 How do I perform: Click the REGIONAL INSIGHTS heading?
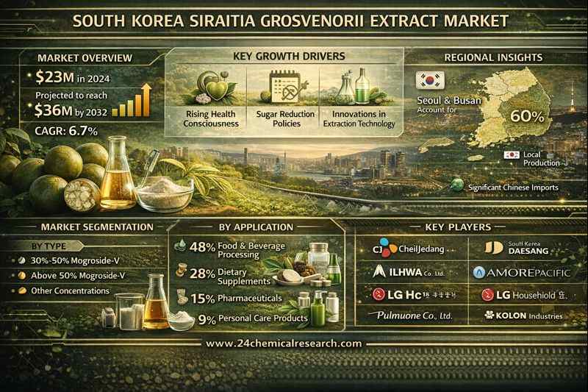(493, 57)
